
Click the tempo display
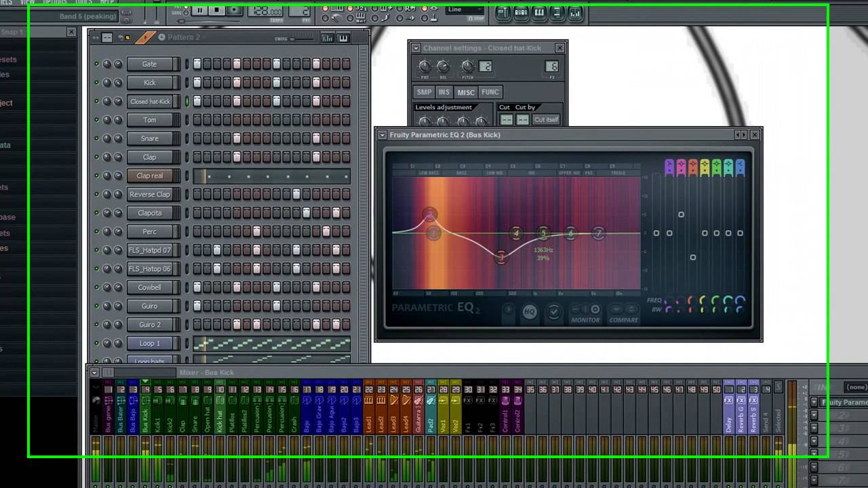coord(266,11)
